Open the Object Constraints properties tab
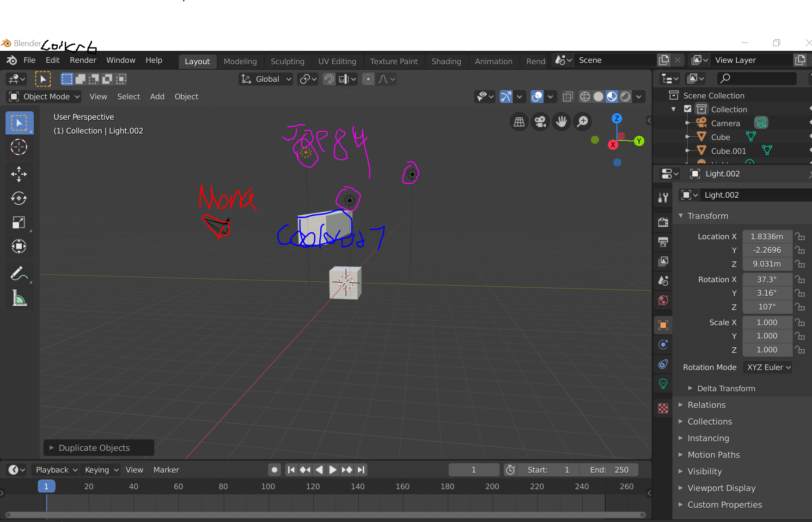This screenshot has height=522, width=812. (663, 364)
